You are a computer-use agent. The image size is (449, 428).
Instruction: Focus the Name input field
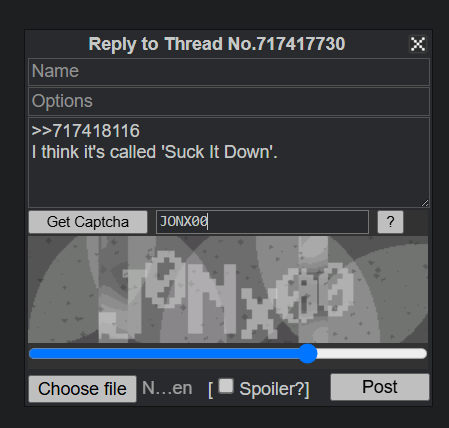pyautogui.click(x=229, y=72)
